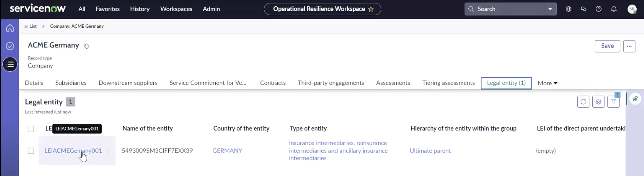Viewport: 644px width, 176px height.
Task: Refresh the Legal entity list
Action: 583,102
